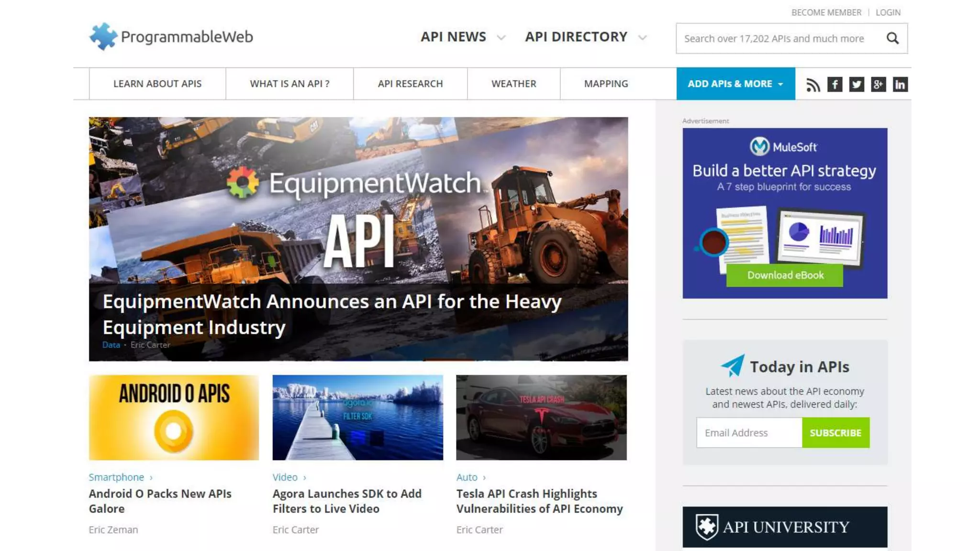The width and height of the screenshot is (980, 551).
Task: Select the Learn About APIs tab
Action: (157, 84)
